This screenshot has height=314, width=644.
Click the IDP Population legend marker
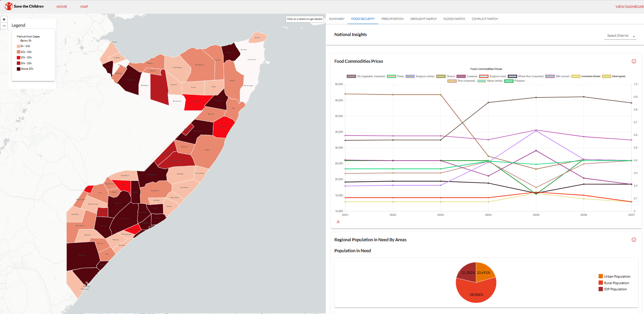coord(600,289)
